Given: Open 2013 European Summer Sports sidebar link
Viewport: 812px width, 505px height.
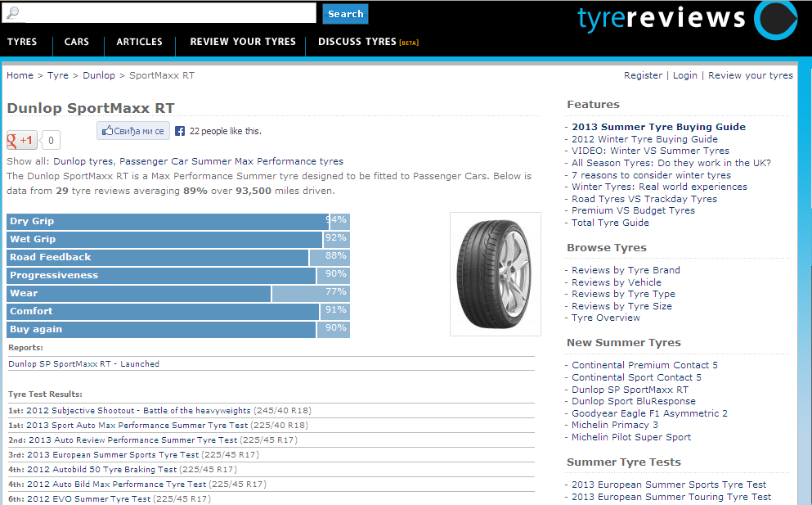Looking at the screenshot, I should click(x=669, y=485).
